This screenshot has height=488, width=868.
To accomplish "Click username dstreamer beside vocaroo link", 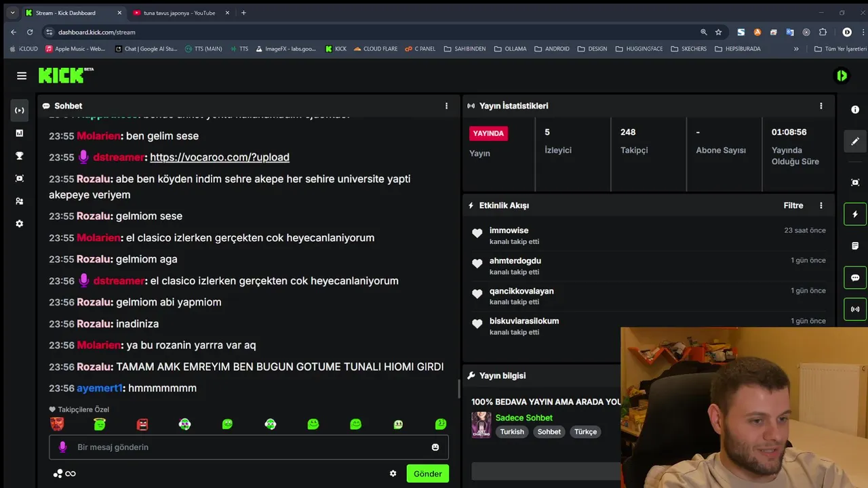I will click(x=119, y=157).
